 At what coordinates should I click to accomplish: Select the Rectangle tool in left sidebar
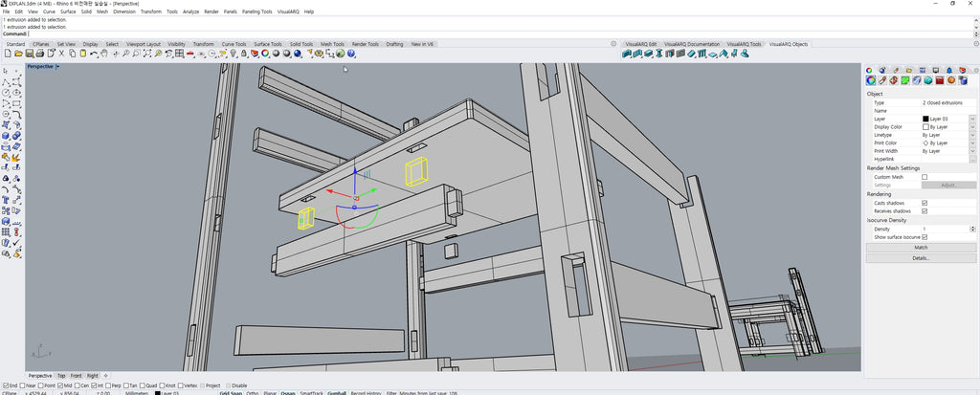pos(17,103)
